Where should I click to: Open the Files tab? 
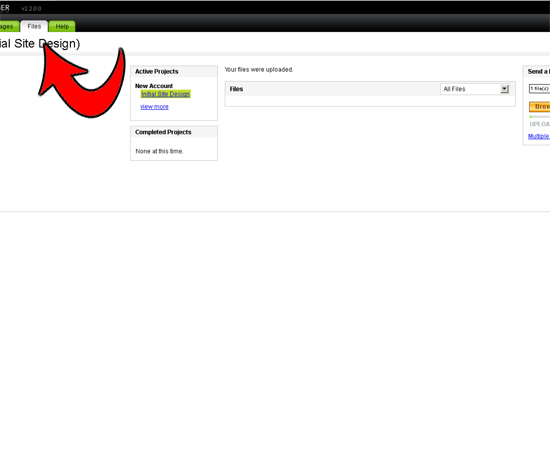click(x=34, y=26)
